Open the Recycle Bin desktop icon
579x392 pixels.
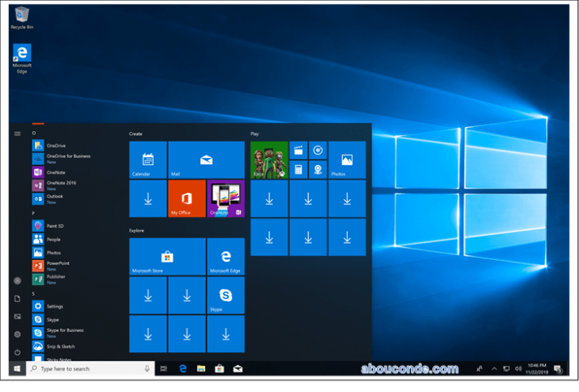[x=22, y=16]
